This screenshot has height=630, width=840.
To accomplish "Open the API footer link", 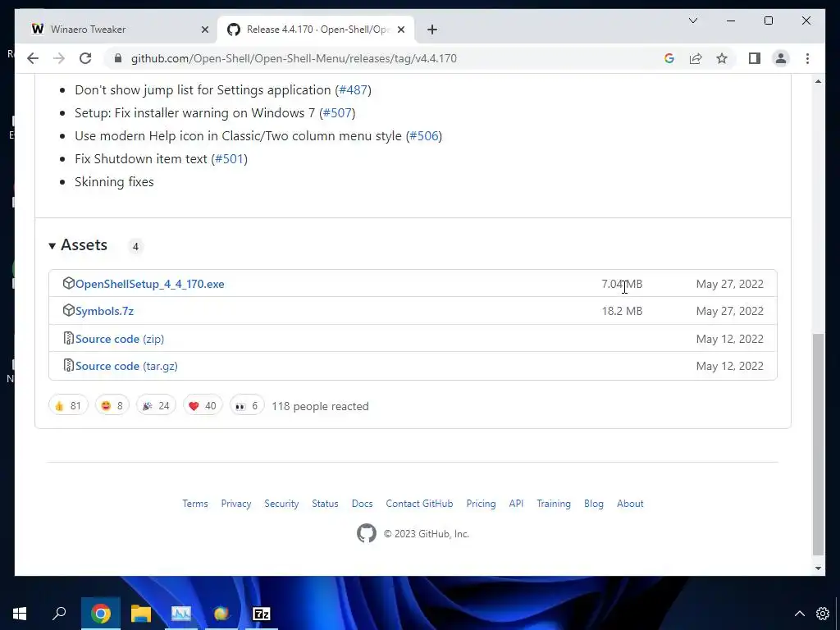I will (517, 504).
